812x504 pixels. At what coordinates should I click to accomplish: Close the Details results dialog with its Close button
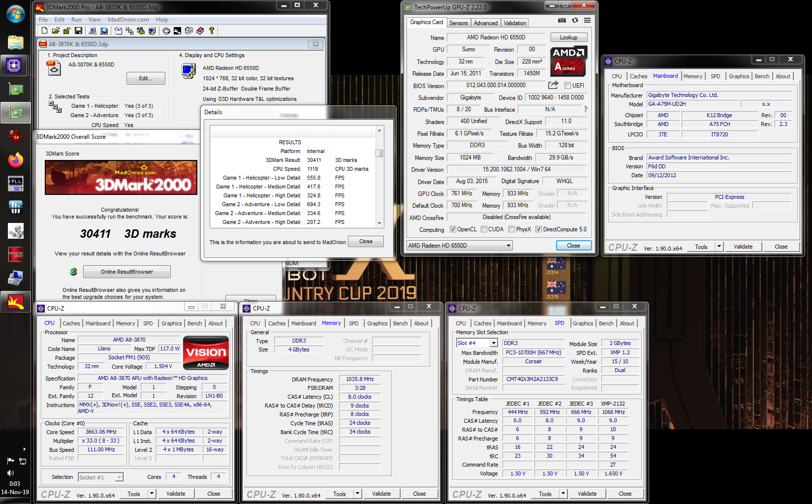pyautogui.click(x=366, y=241)
